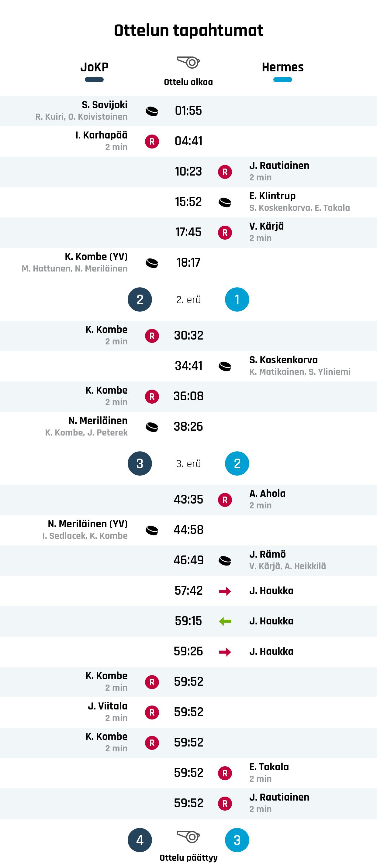Open S. Koskenkorva goal entry at 34:41
The width and height of the screenshot is (377, 868).
(x=188, y=366)
